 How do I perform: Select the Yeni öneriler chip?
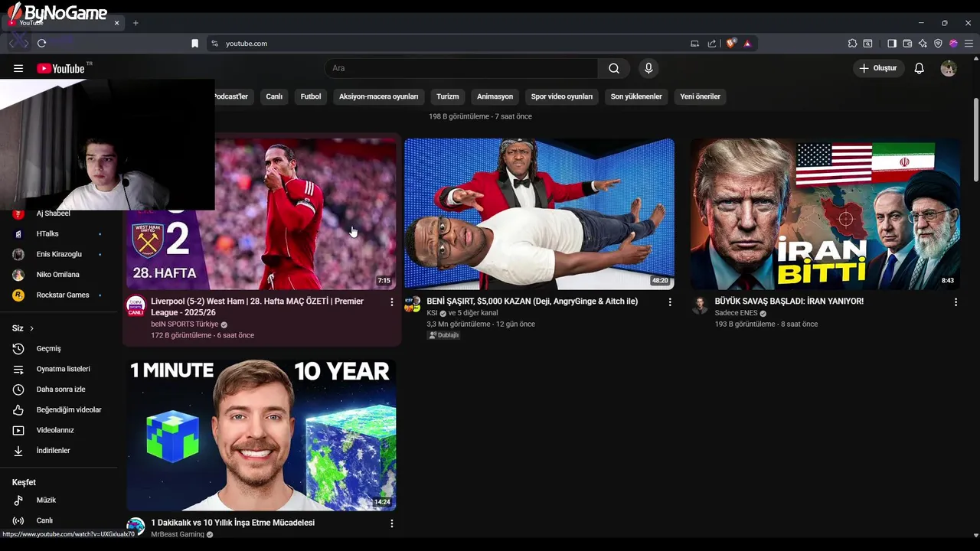click(701, 96)
